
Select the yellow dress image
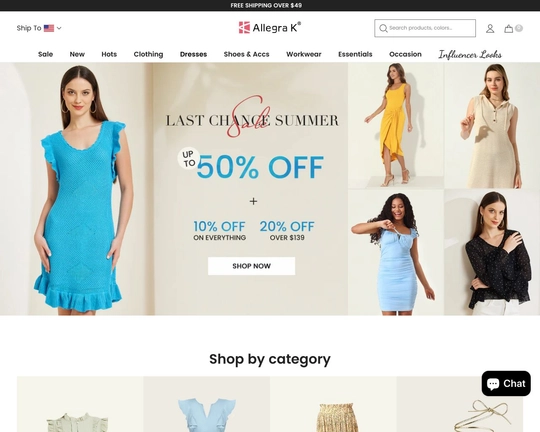click(396, 125)
